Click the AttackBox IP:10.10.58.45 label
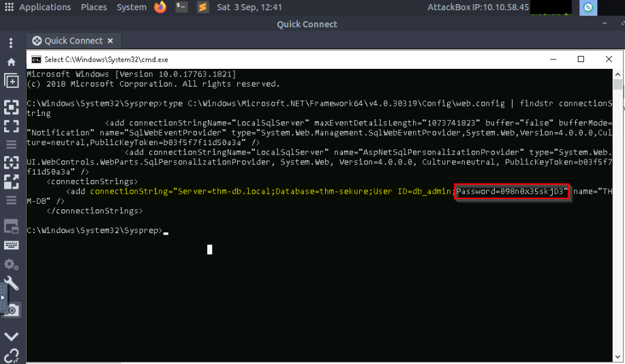The width and height of the screenshot is (625, 364). pyautogui.click(x=478, y=7)
